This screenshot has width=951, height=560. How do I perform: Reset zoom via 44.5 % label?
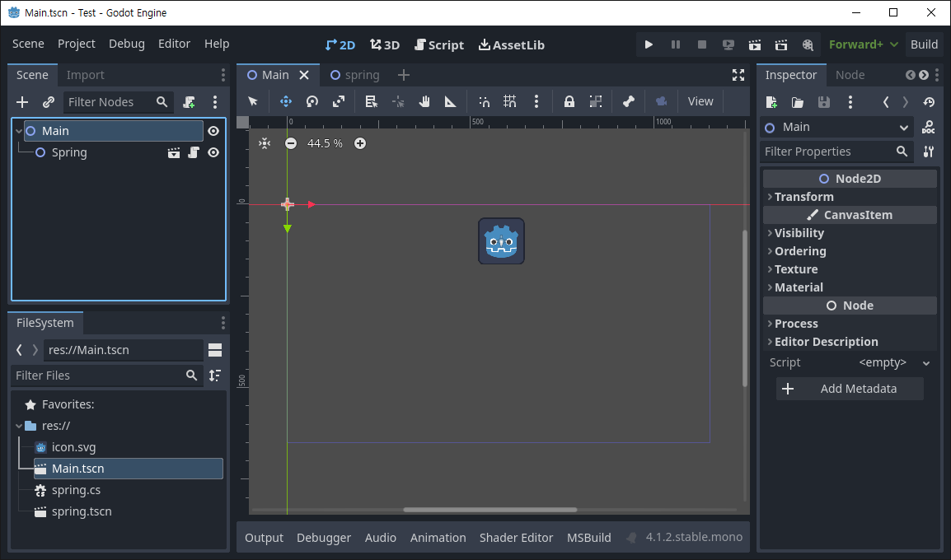pos(325,143)
